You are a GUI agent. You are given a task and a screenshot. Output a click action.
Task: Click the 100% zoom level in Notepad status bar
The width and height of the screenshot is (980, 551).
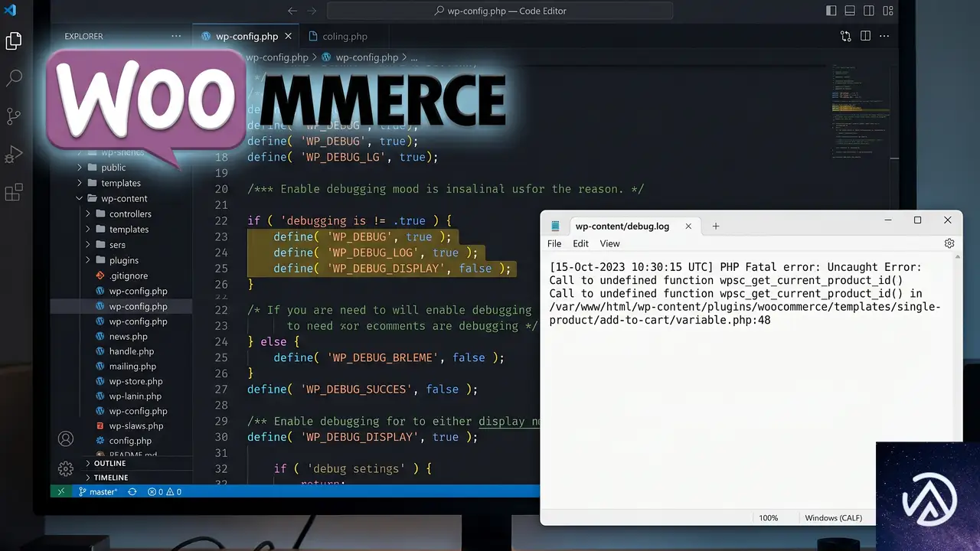[x=768, y=518]
